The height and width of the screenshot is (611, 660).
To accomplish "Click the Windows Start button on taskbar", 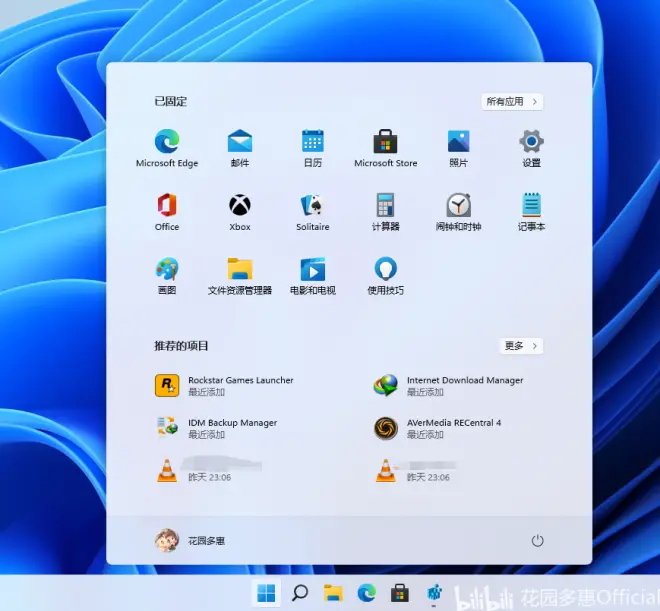I will coord(266,593).
